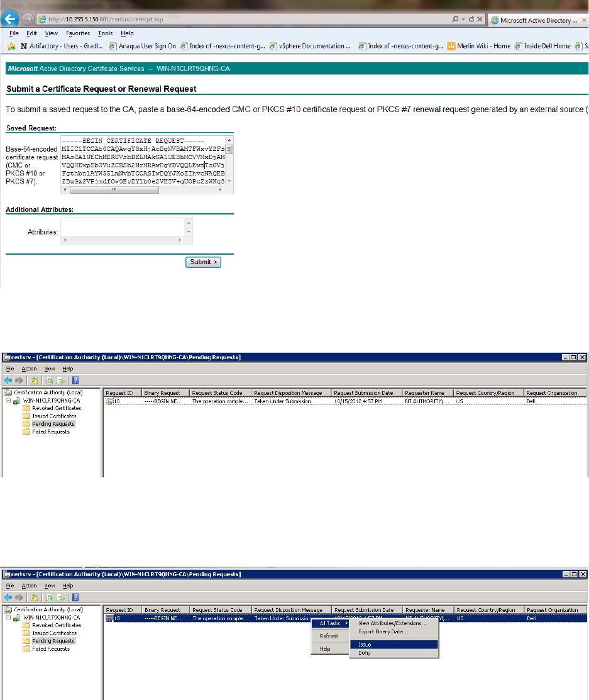The image size is (589, 700).
Task: Click the Saved Request box scroll-down arrow
Action: (x=229, y=182)
